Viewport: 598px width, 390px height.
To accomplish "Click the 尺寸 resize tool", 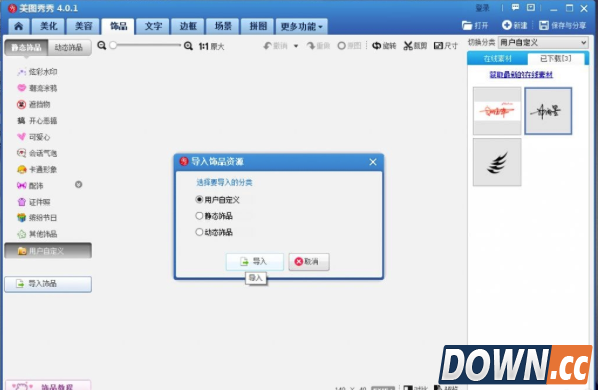I will [446, 46].
